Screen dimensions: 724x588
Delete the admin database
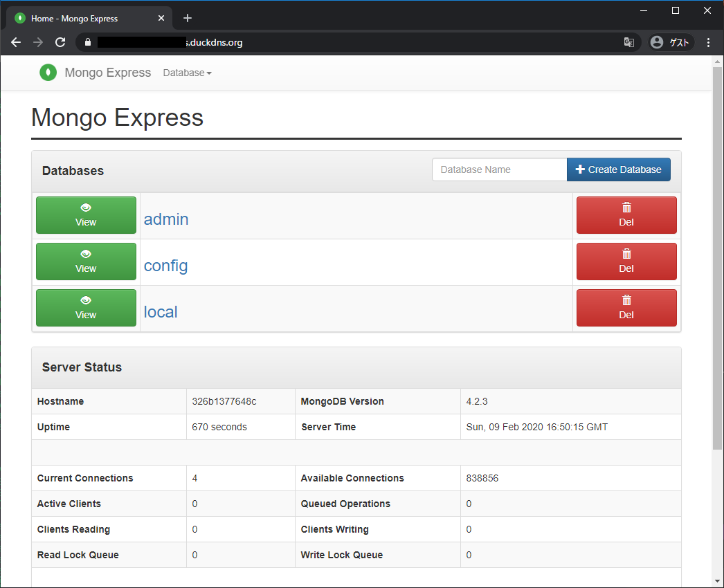click(626, 215)
